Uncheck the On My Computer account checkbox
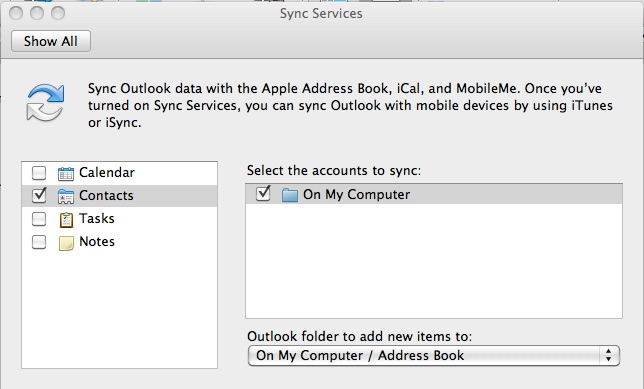 click(263, 193)
